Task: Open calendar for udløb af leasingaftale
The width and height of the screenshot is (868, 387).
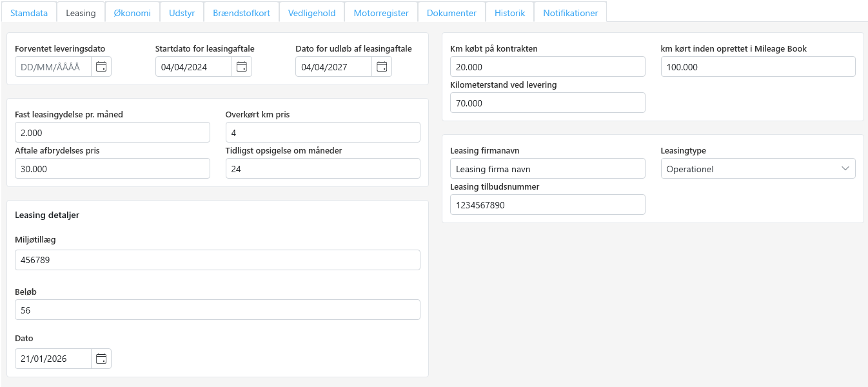Action: (x=382, y=66)
